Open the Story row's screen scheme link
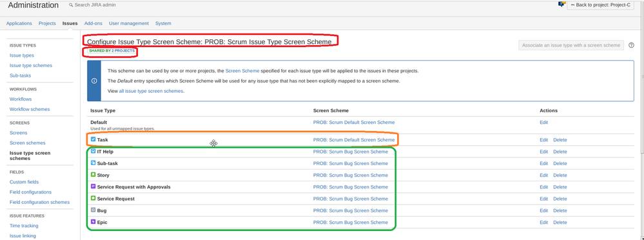Screen dimensions: 644x240 pos(350,175)
